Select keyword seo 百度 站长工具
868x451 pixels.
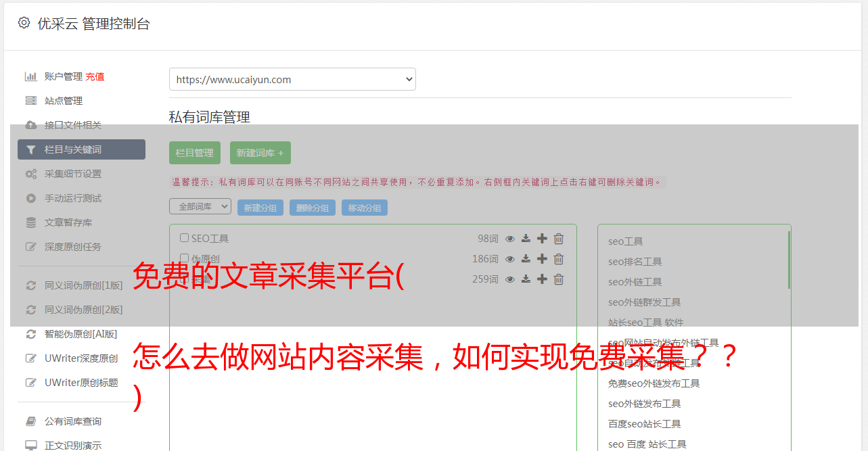647,444
